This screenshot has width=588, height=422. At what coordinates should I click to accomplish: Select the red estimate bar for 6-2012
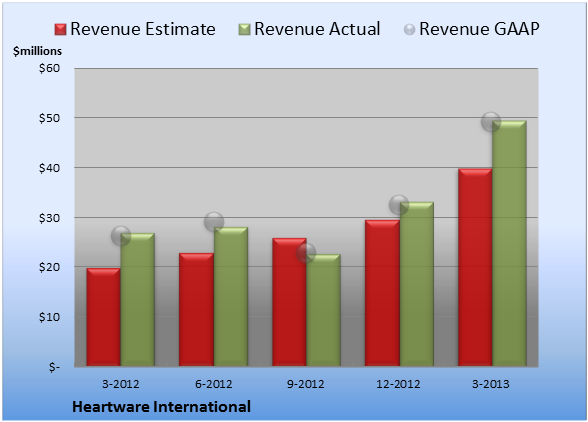point(196,309)
